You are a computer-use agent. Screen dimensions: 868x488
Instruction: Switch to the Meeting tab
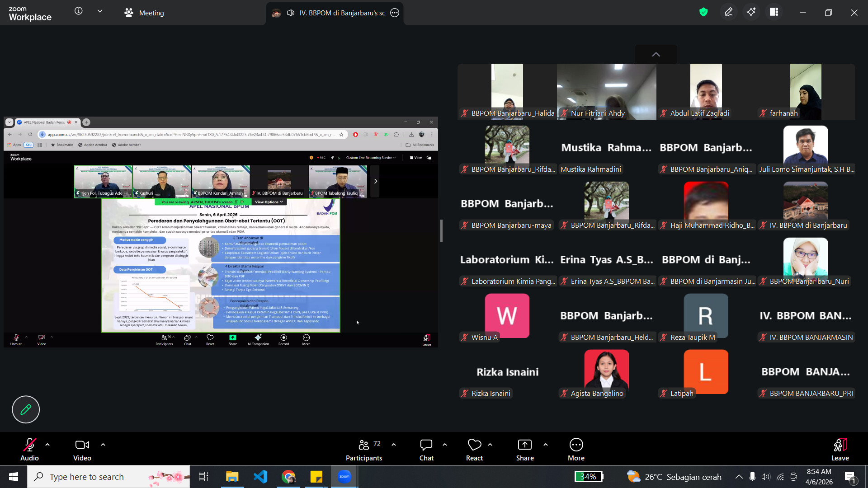coord(144,13)
